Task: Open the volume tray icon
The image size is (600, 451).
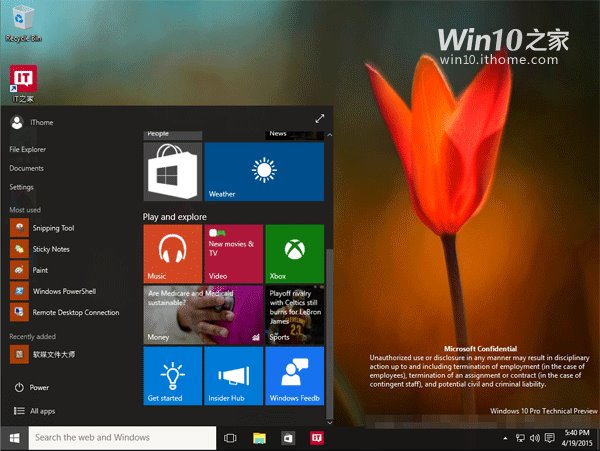Action: (535, 438)
